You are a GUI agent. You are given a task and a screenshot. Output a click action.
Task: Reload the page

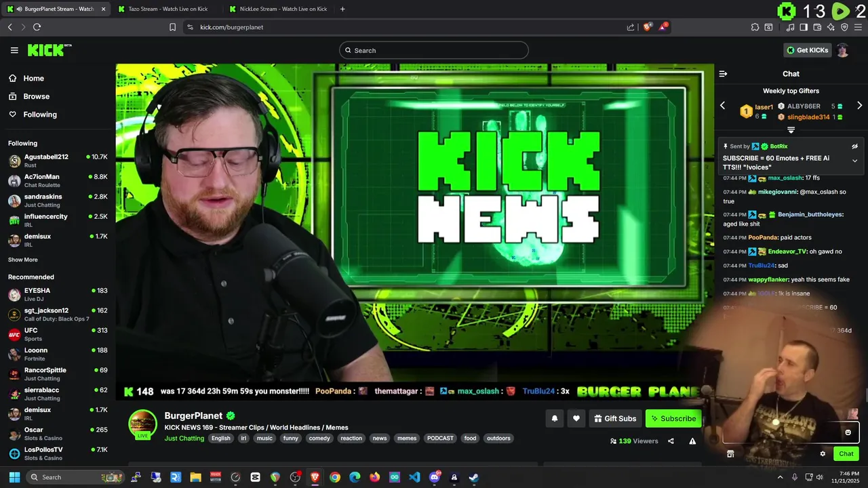coord(37,27)
